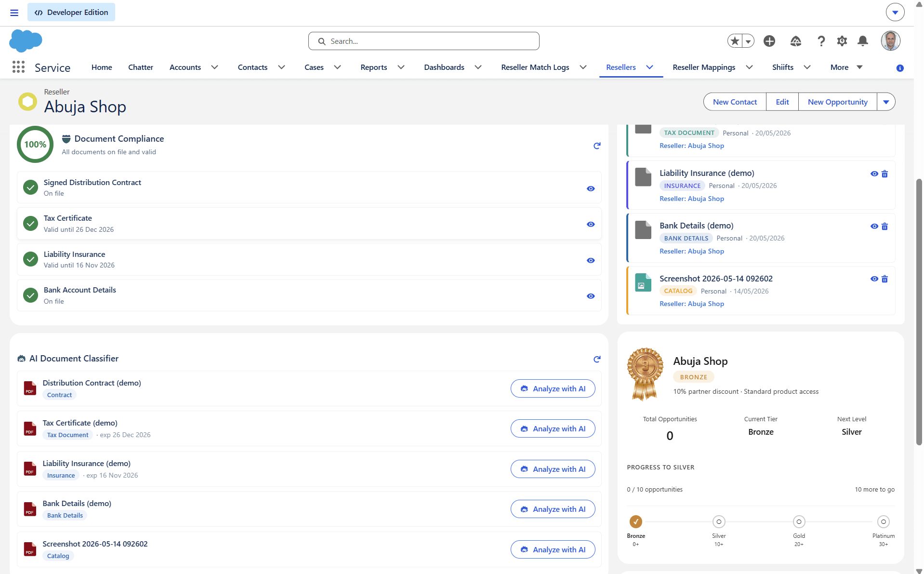Open the global create plus icon
The image size is (924, 574).
click(x=769, y=41)
